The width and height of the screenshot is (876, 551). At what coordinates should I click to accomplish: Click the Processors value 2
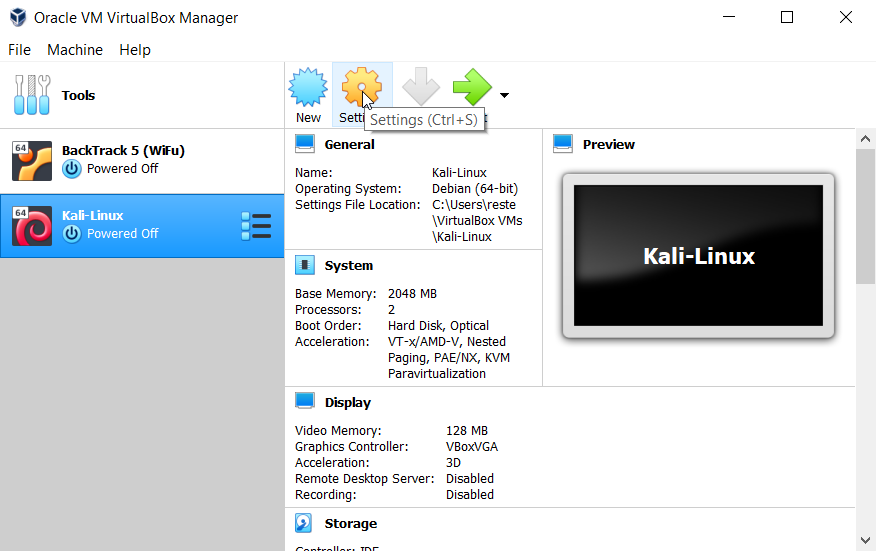click(391, 310)
